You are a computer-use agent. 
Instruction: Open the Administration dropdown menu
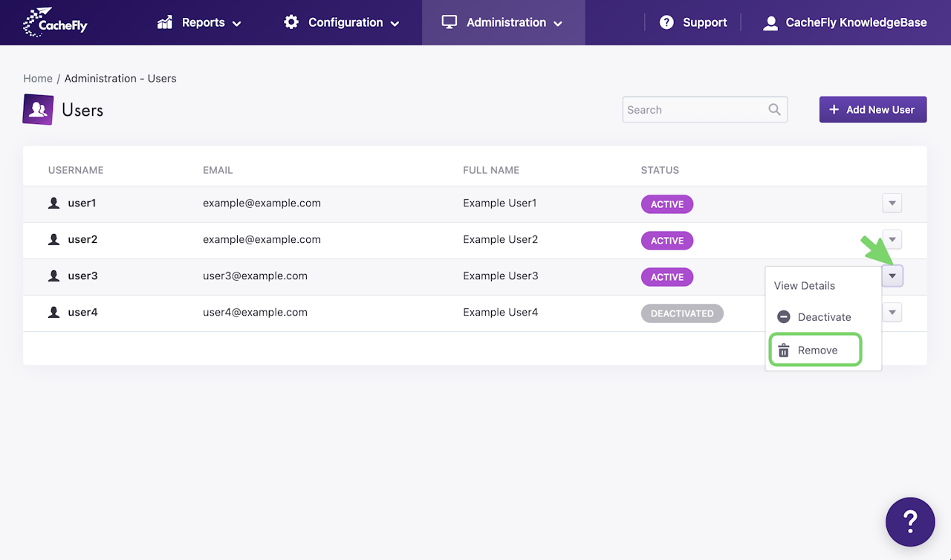502,22
